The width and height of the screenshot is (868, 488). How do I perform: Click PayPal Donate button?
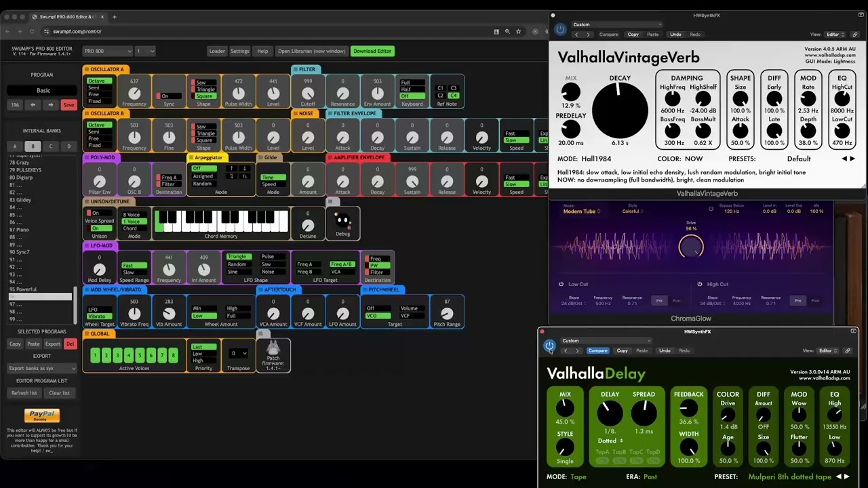point(42,415)
